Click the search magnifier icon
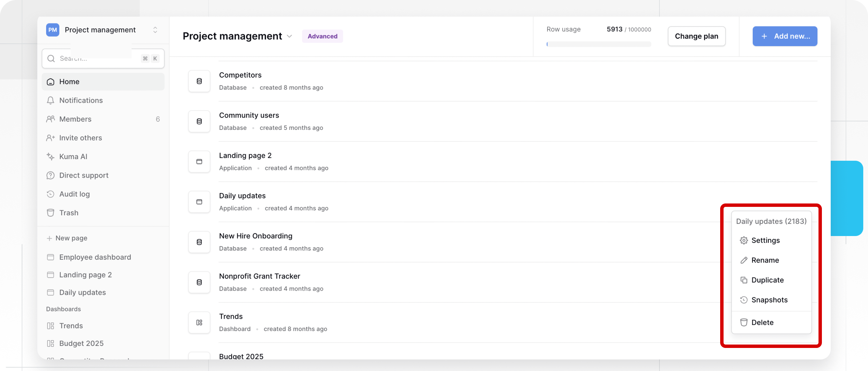The image size is (868, 371). click(51, 58)
